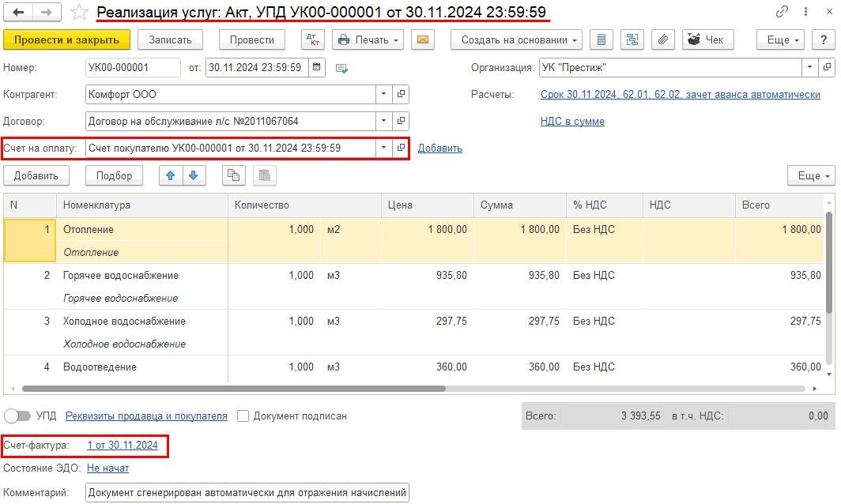Go forward with the right arrow
Screen dimensions: 841x504
click(x=47, y=12)
